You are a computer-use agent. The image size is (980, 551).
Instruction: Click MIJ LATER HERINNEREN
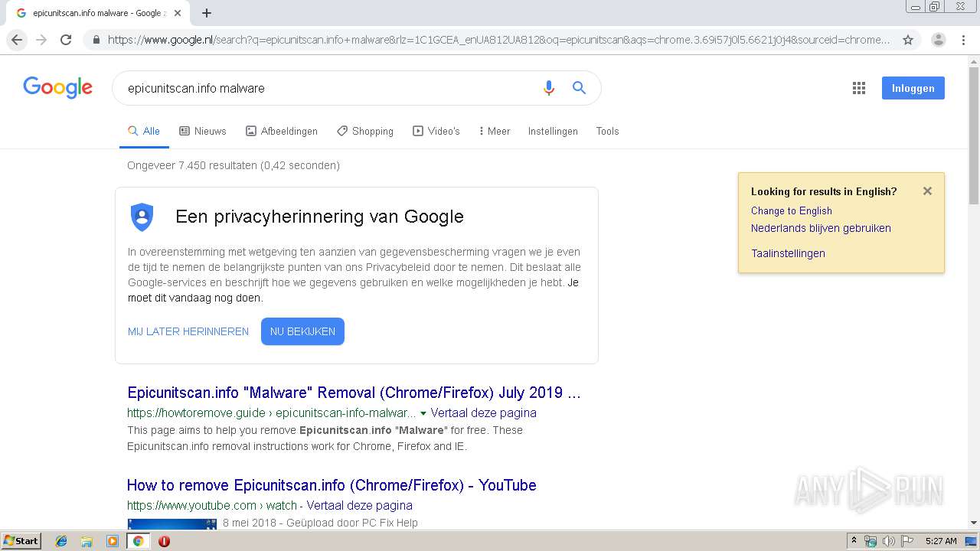click(x=188, y=331)
